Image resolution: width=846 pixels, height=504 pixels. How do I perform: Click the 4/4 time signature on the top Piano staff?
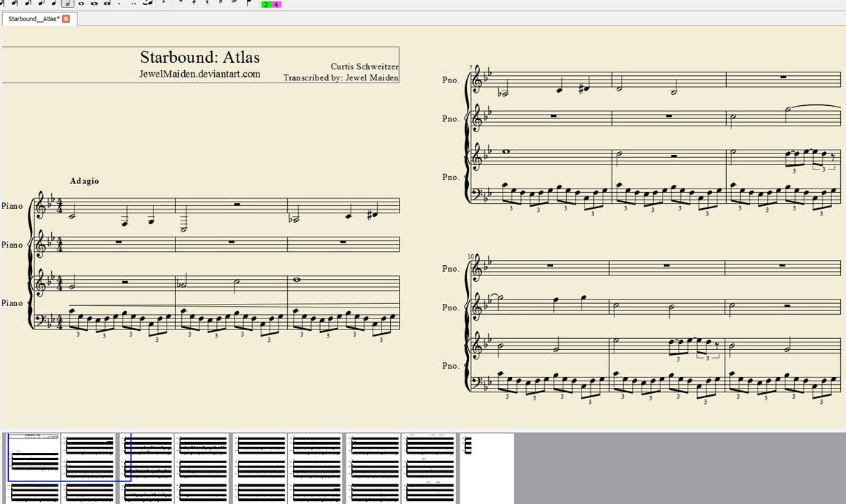(x=60, y=206)
